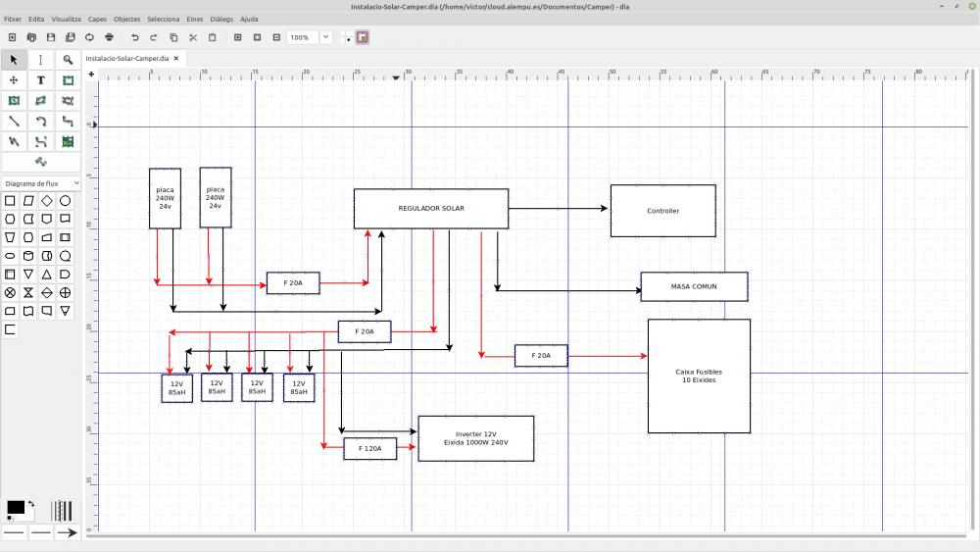
Task: Reset to default colors small icon
Action: coord(10,519)
